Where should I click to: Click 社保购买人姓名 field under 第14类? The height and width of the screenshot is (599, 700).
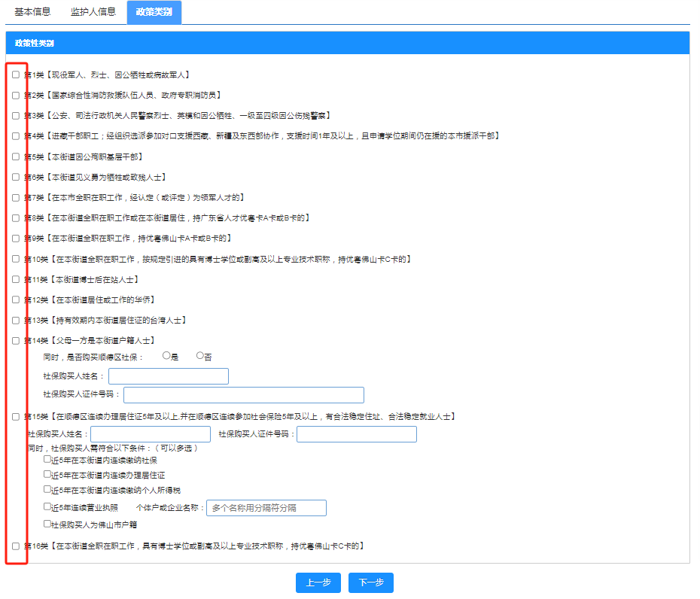[169, 376]
